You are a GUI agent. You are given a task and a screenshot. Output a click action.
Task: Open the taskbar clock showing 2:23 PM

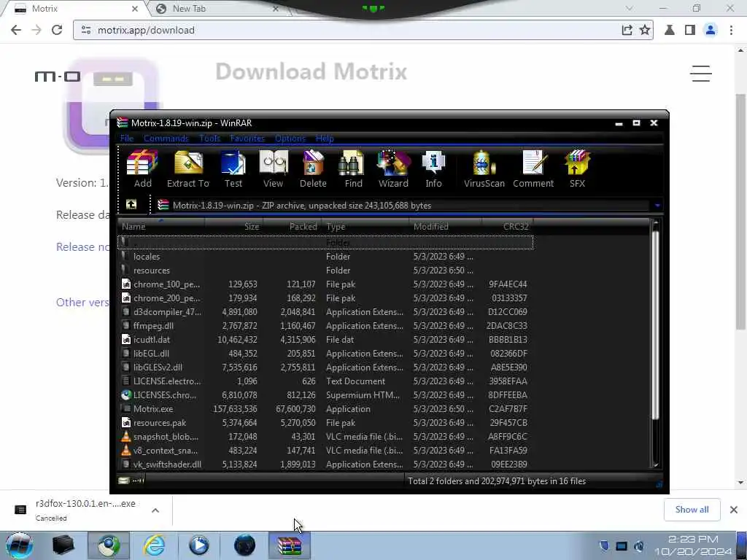(693, 545)
